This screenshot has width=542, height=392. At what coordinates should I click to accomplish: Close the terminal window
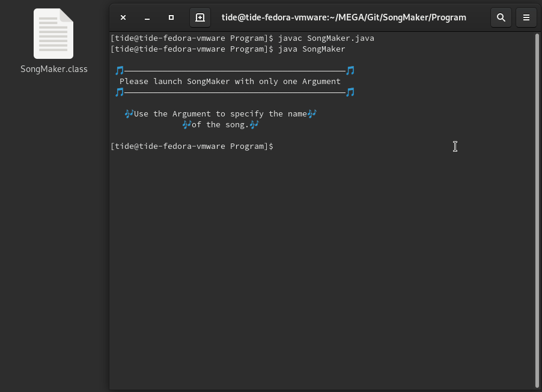[123, 17]
